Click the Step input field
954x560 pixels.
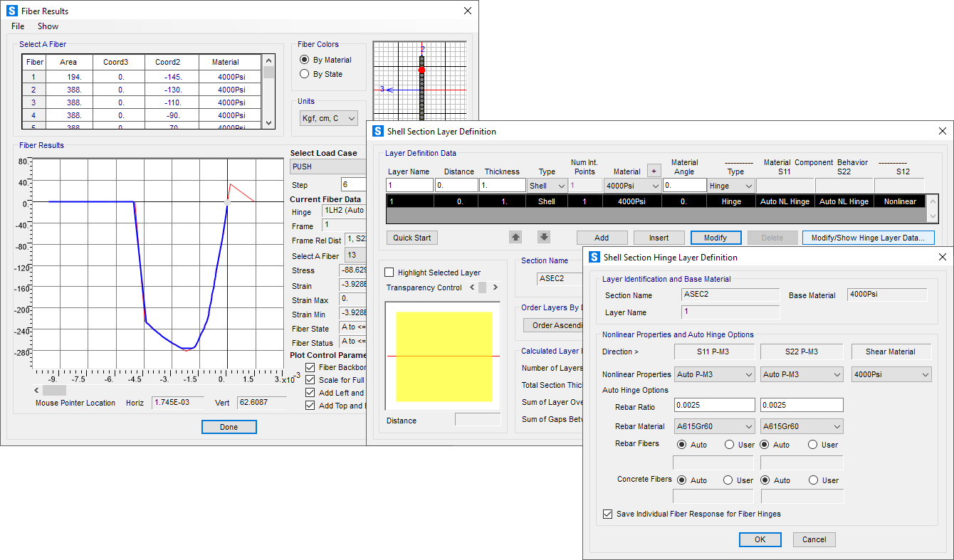coord(354,184)
